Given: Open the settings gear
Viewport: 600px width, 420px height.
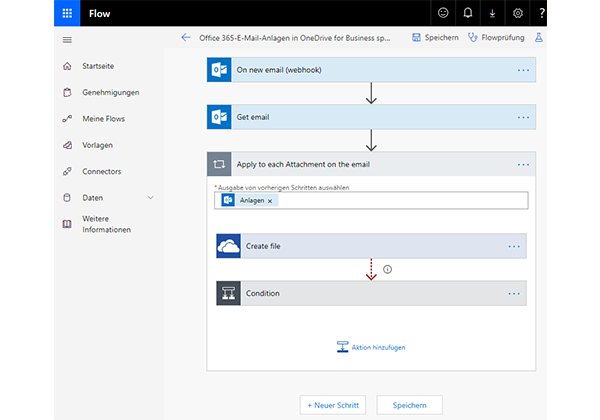Looking at the screenshot, I should pos(518,13).
